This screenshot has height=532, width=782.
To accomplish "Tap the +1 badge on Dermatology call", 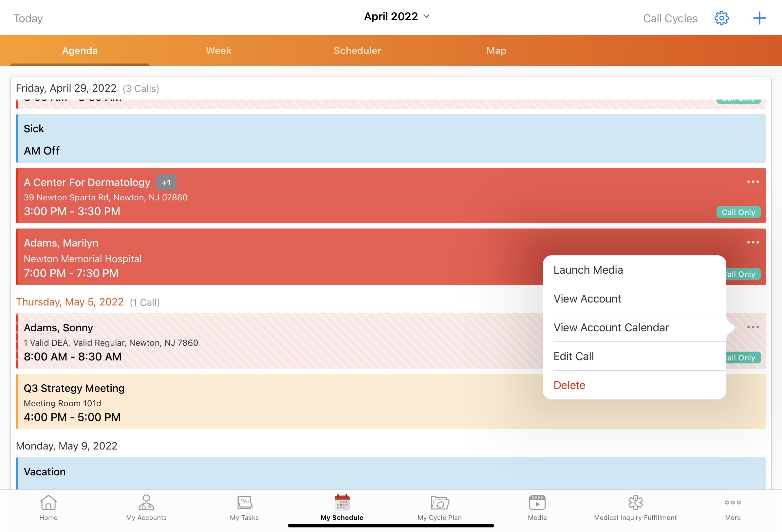I will [x=166, y=183].
